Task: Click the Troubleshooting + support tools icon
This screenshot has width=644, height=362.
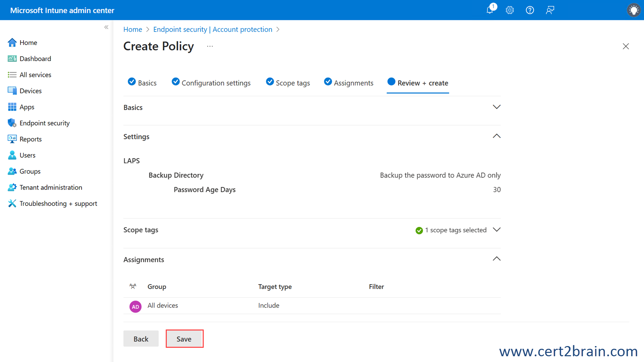Action: tap(12, 203)
